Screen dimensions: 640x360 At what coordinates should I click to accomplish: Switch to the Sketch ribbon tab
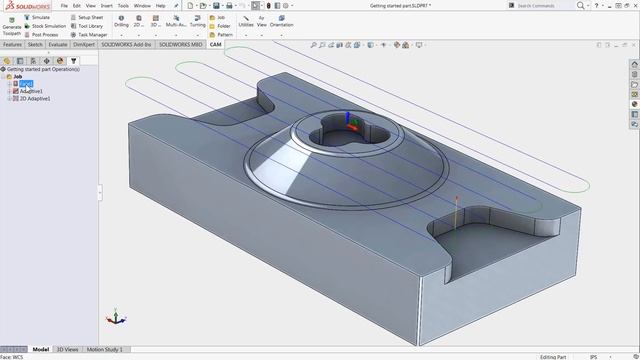pos(35,44)
